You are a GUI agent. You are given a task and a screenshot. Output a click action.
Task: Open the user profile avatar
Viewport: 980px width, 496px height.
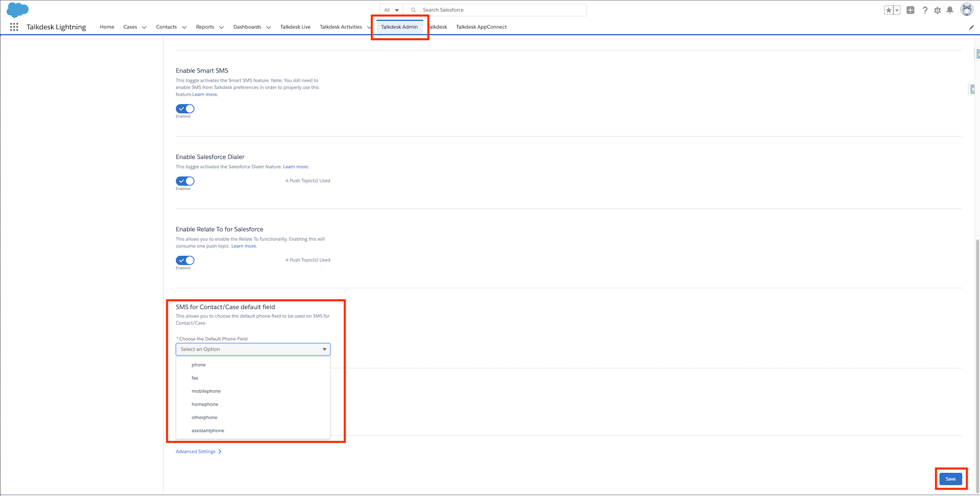point(966,10)
